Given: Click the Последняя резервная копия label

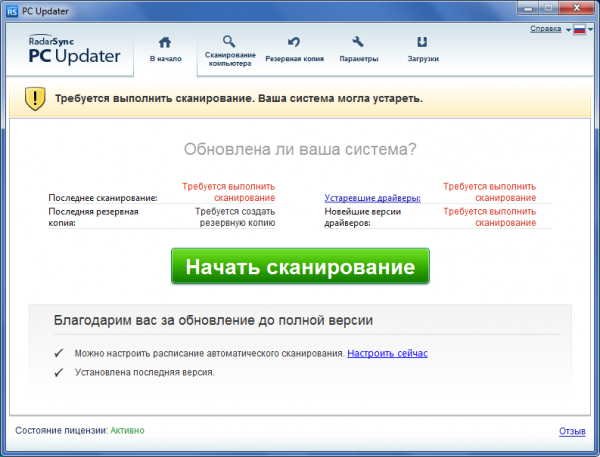Looking at the screenshot, I should click(x=93, y=217).
